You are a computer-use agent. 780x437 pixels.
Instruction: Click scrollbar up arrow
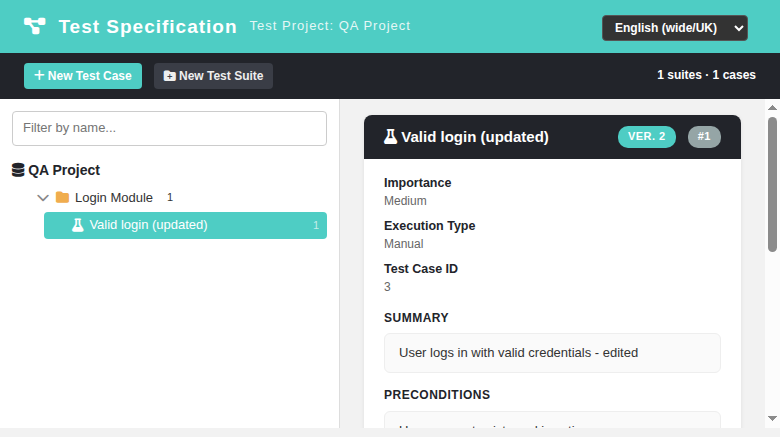pyautogui.click(x=772, y=108)
